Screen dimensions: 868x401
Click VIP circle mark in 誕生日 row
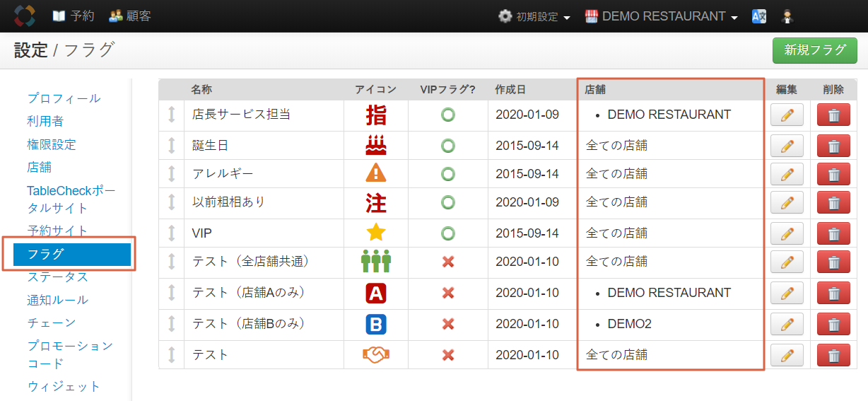coord(447,146)
